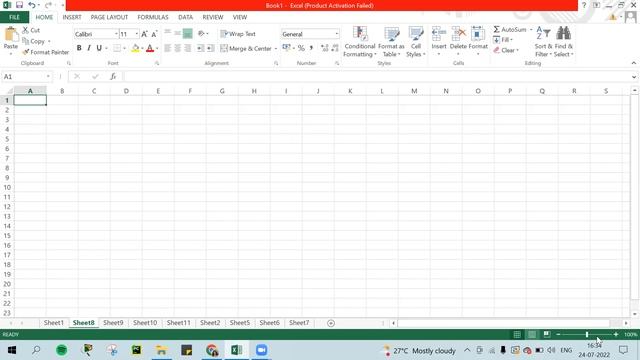
Task: Switch to Page Break Preview in status bar
Action: [547, 334]
